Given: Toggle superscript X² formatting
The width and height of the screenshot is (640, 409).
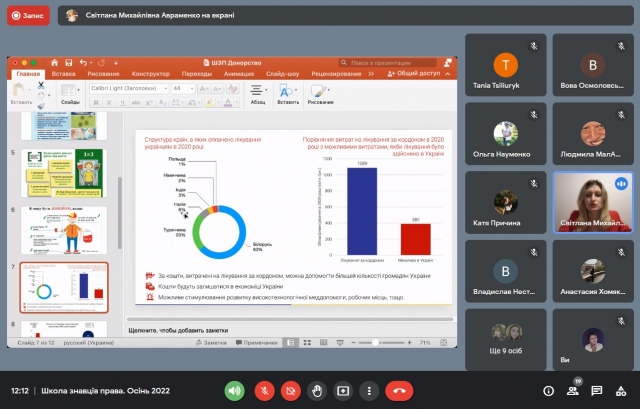Looking at the screenshot, I should click(x=149, y=102).
